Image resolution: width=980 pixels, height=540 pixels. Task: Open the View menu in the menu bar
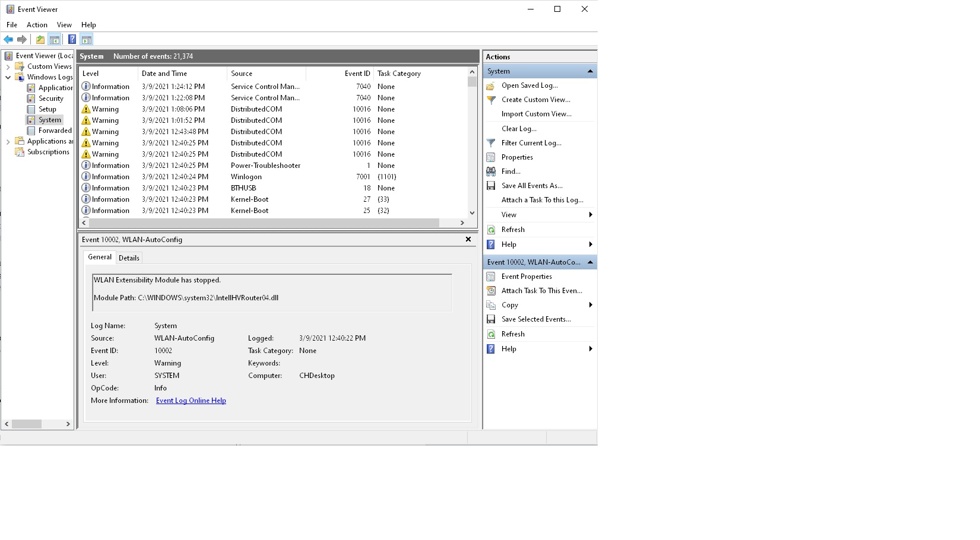coord(64,25)
